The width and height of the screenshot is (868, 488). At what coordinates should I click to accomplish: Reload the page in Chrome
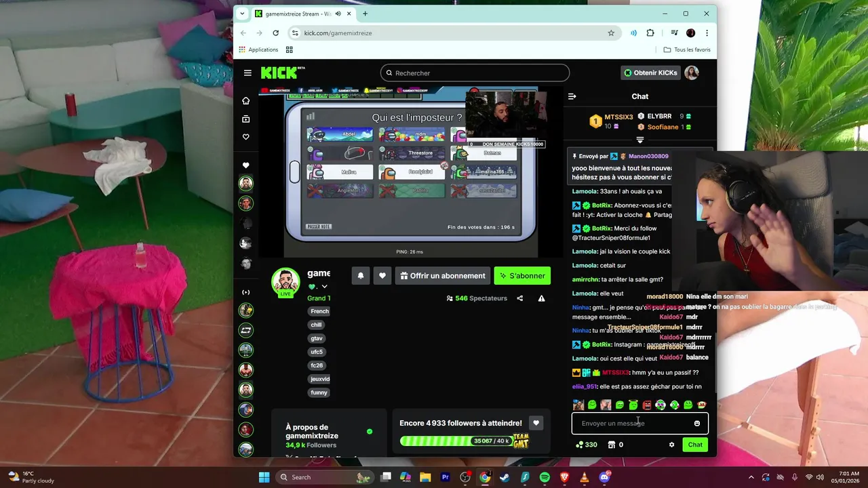[x=275, y=33]
